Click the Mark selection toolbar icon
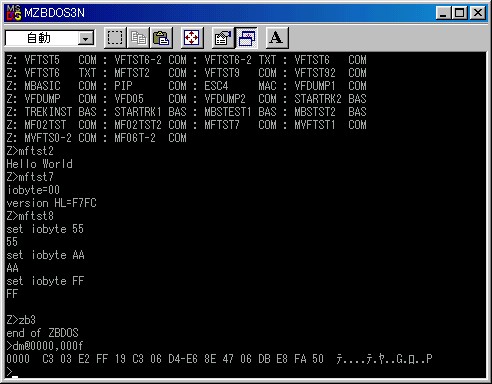The width and height of the screenshot is (492, 384). [115, 38]
